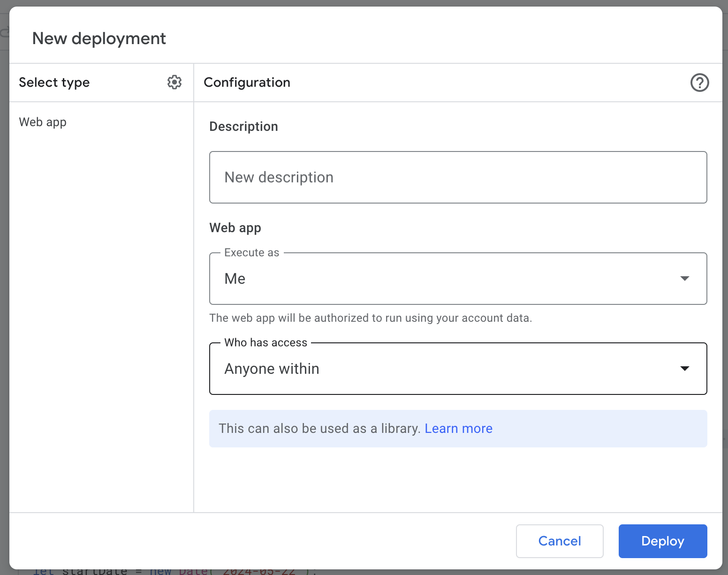This screenshot has height=575, width=728.
Task: Open Configuration help with the circled question mark
Action: (699, 83)
